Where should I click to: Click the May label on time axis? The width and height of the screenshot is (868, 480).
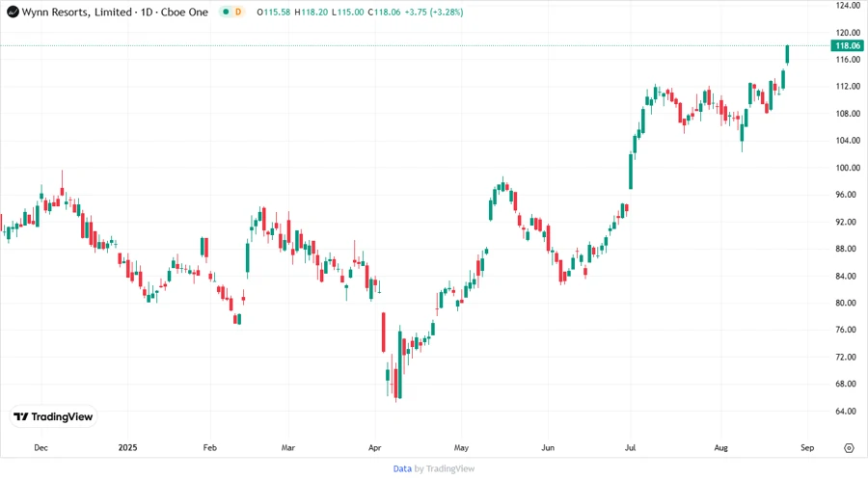click(461, 447)
